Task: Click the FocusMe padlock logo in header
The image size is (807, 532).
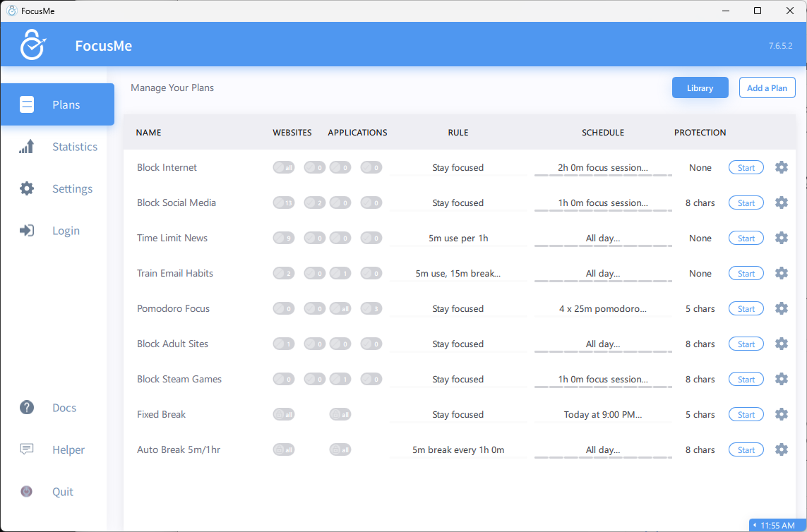Action: (x=33, y=44)
